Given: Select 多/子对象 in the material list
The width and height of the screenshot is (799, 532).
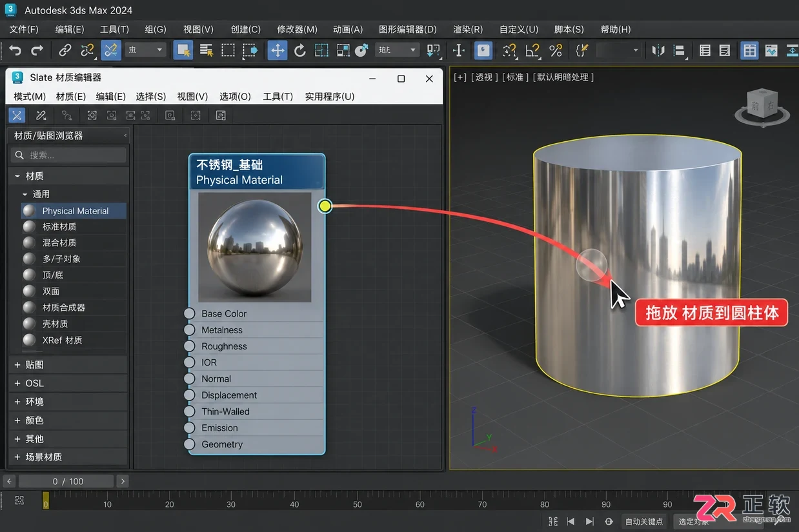Looking at the screenshot, I should (x=74, y=259).
